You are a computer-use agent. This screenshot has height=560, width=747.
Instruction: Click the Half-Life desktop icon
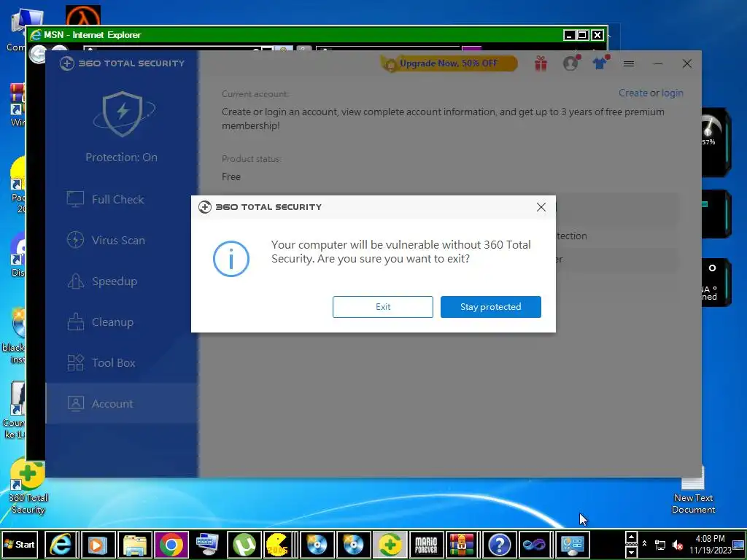click(x=83, y=16)
